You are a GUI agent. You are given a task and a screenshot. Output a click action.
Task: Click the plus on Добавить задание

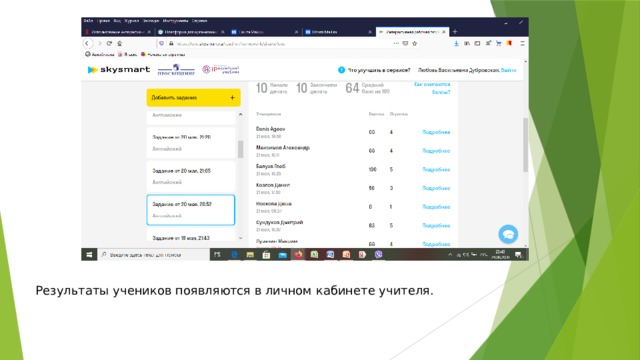[x=232, y=98]
